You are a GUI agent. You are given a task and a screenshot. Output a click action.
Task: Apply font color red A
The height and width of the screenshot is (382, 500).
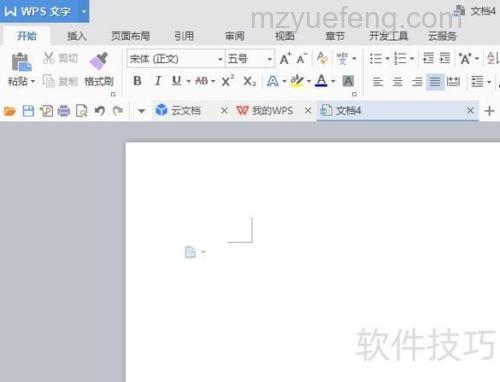tap(321, 81)
